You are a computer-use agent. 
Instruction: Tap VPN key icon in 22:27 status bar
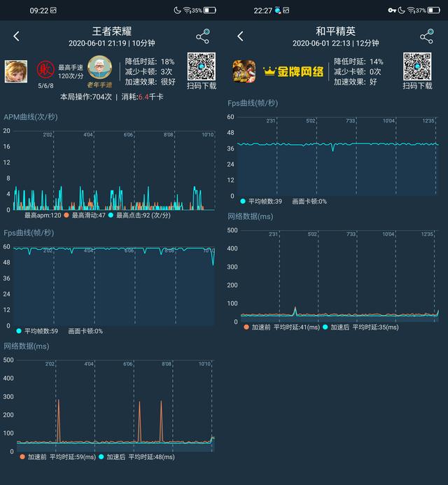(392, 10)
